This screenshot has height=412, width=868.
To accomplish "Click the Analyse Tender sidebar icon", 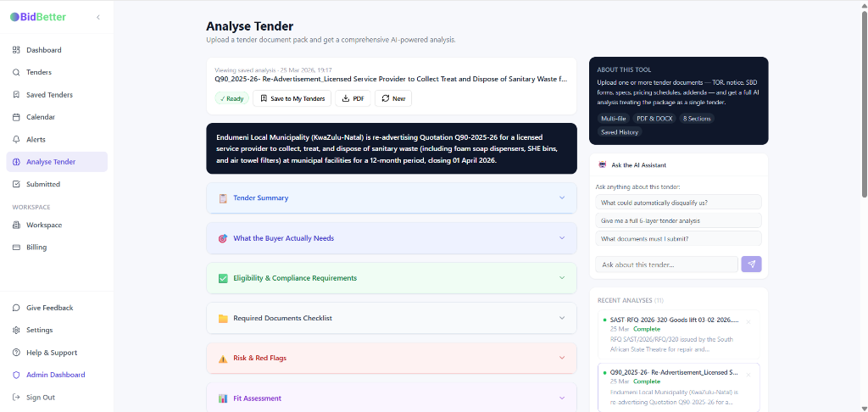I will point(16,162).
